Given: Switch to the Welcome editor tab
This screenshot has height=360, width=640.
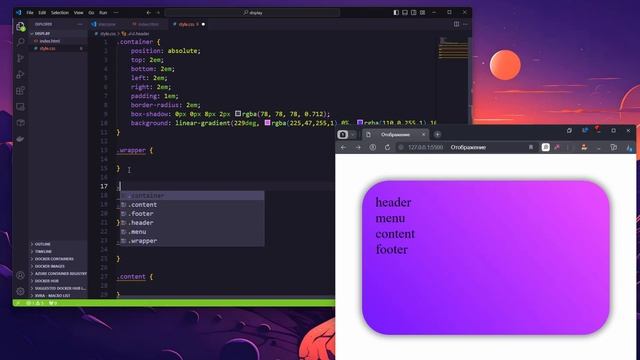Looking at the screenshot, I should 107,24.
